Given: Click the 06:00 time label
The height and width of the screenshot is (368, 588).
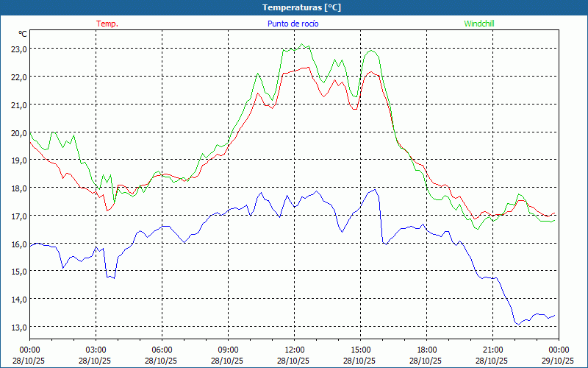Looking at the screenshot, I should [162, 350].
